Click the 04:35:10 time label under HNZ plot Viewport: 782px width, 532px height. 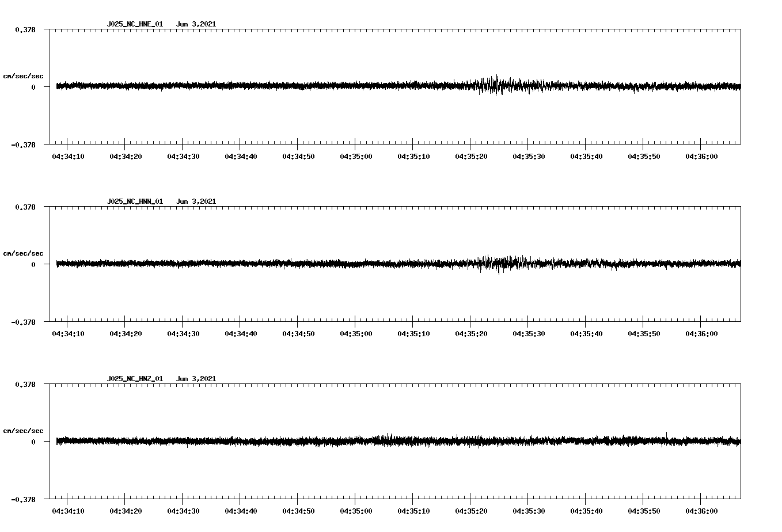tap(413, 511)
